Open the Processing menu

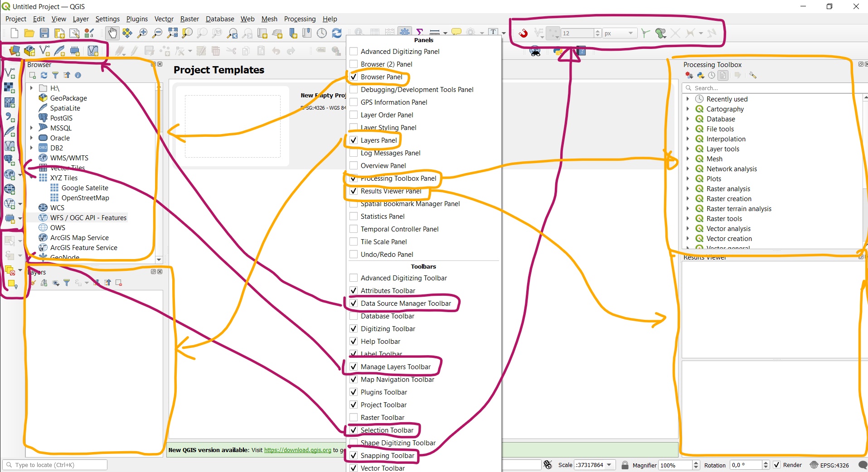point(300,19)
